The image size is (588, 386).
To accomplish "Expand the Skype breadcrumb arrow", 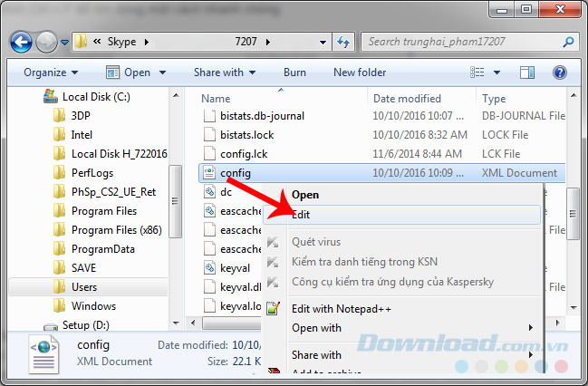I will click(x=147, y=42).
